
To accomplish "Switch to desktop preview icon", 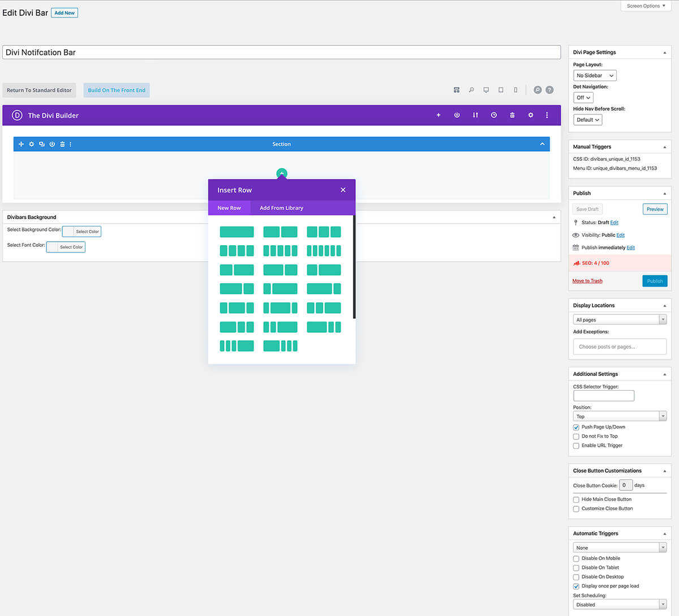I will point(486,90).
